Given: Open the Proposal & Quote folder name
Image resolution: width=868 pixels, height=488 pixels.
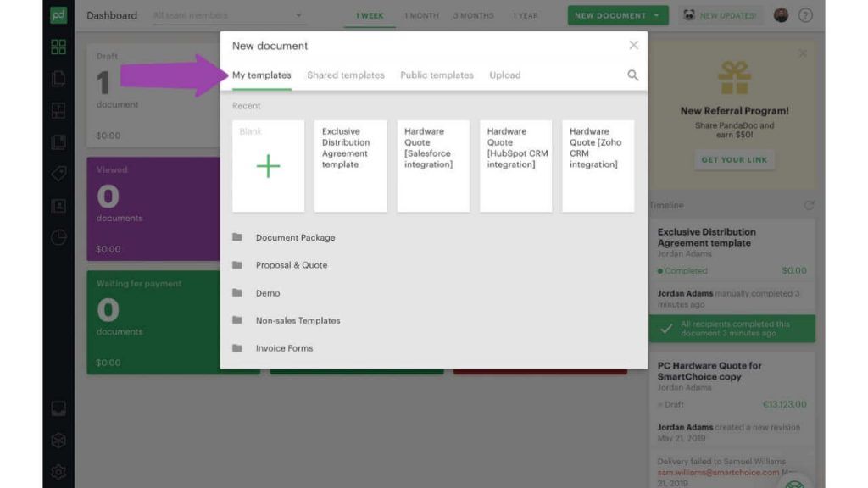Looking at the screenshot, I should click(292, 265).
